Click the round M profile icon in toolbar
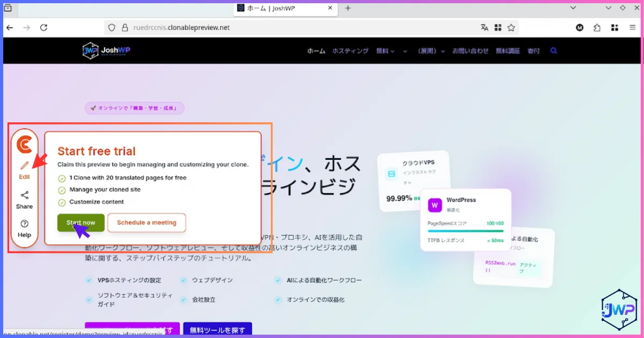This screenshot has height=338, width=644. point(580,27)
